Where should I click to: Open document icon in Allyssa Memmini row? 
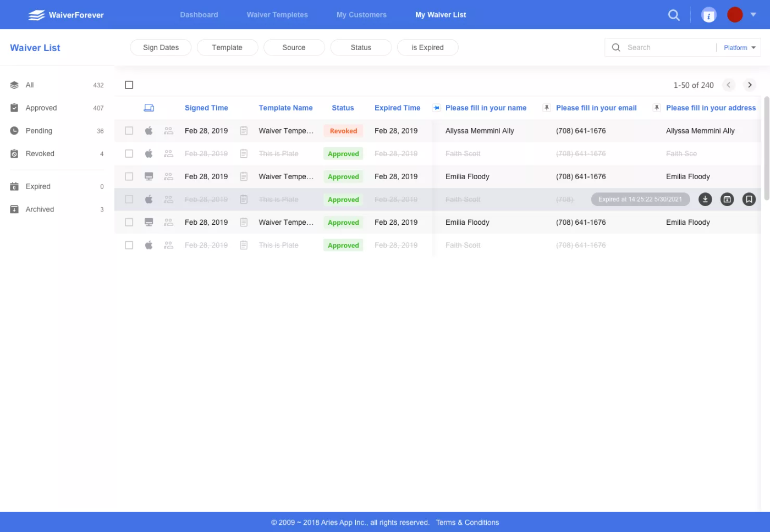point(244,131)
